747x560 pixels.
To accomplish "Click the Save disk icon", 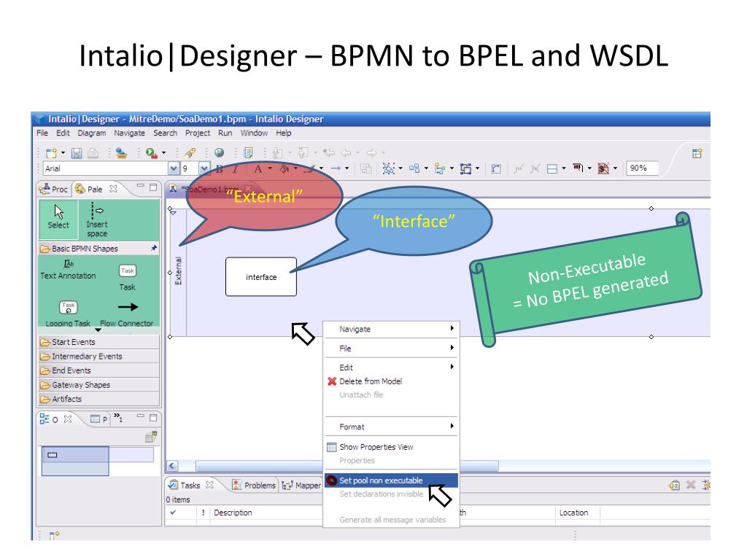I will [x=76, y=153].
